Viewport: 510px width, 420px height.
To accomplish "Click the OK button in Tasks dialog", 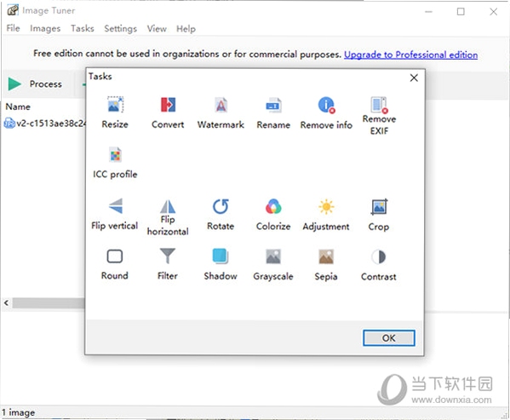I will tap(389, 338).
